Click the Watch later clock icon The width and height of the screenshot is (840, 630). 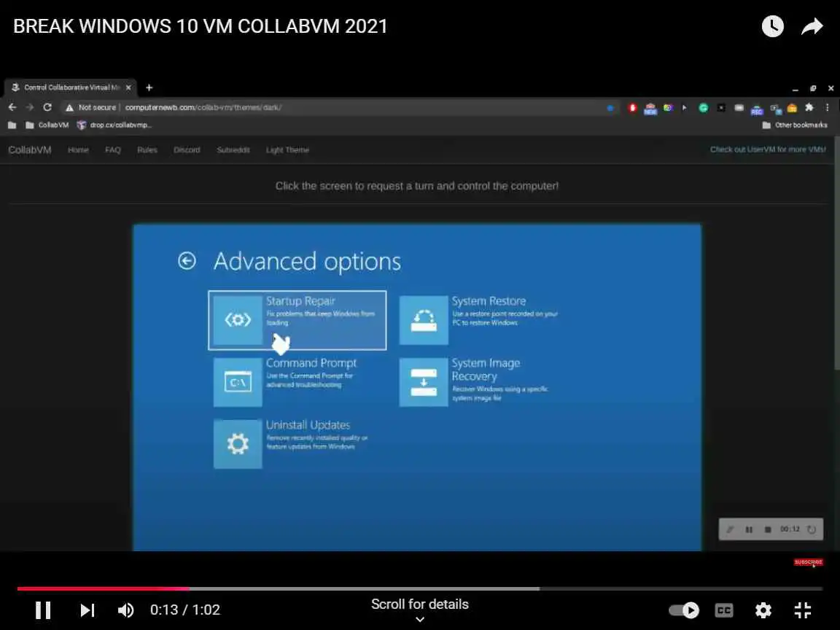[772, 26]
